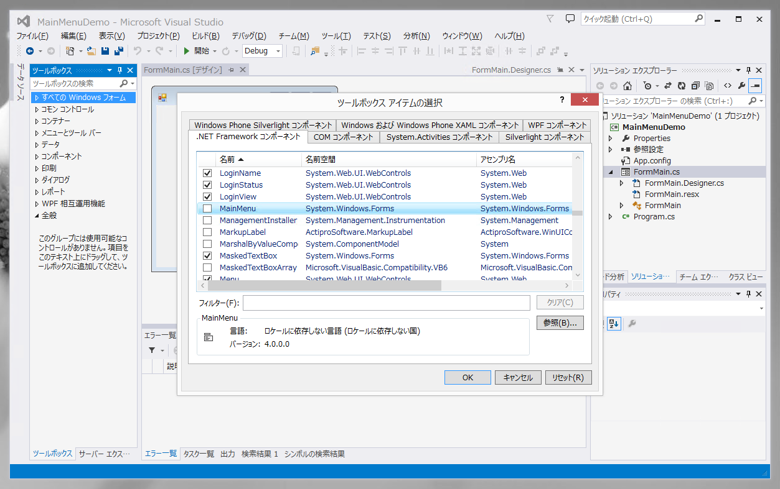Image resolution: width=780 pixels, height=489 pixels.
Task: Uncheck the LoginStatus checkbox
Action: tap(207, 185)
